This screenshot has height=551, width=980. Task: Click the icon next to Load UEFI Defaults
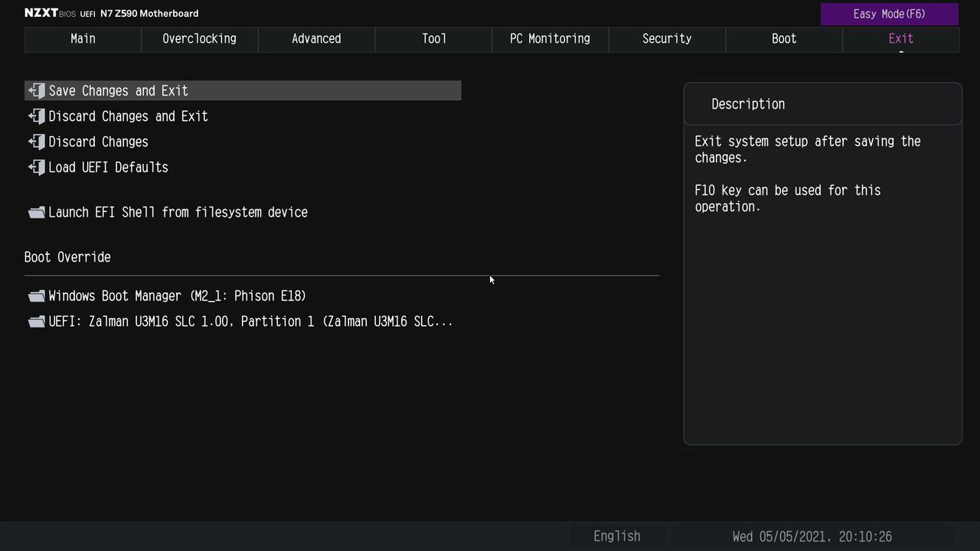click(37, 168)
